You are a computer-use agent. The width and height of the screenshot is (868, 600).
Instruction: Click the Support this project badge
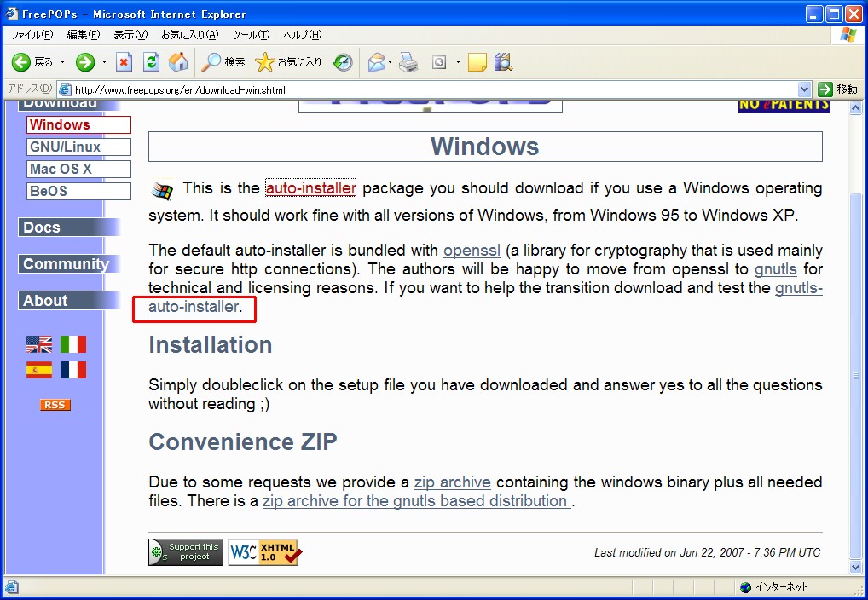(185, 551)
